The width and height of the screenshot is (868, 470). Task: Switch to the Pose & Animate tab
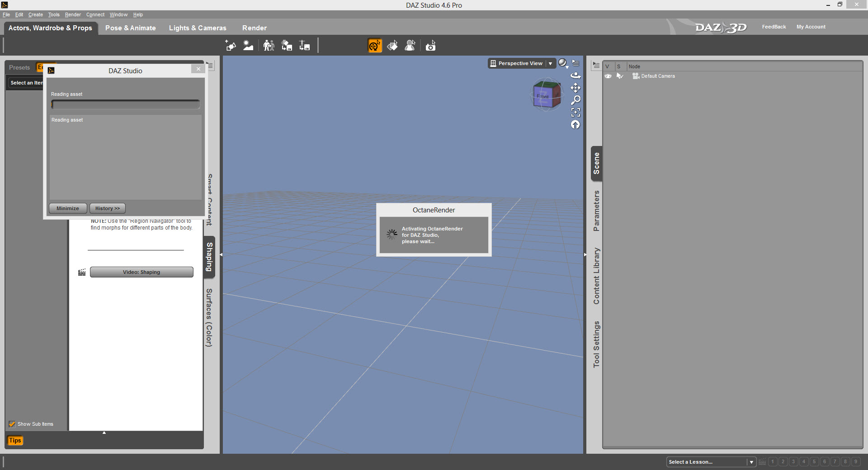pos(131,28)
